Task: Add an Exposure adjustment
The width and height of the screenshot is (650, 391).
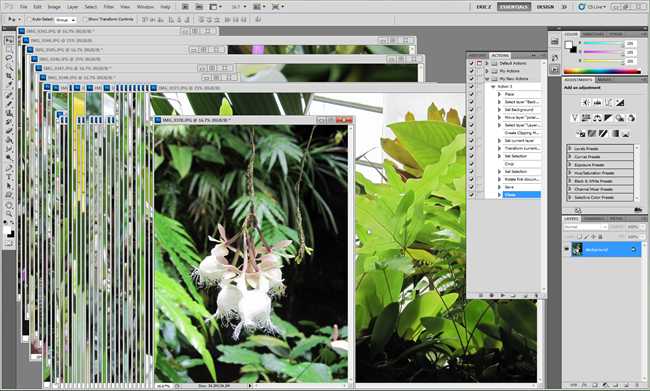Action: [x=620, y=102]
